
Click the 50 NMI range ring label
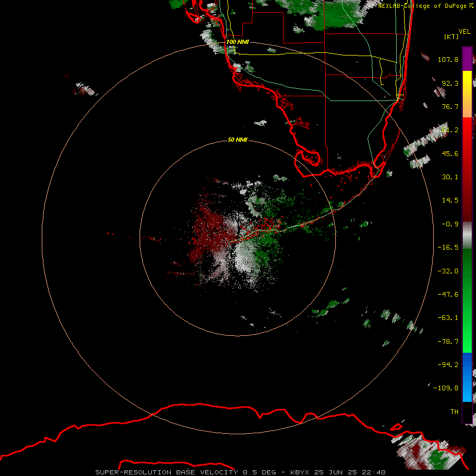pos(237,140)
